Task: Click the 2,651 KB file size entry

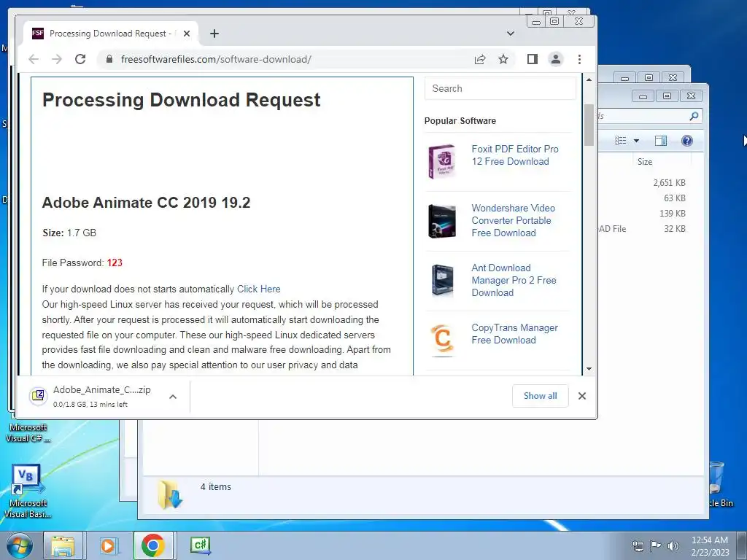Action: pyautogui.click(x=670, y=183)
